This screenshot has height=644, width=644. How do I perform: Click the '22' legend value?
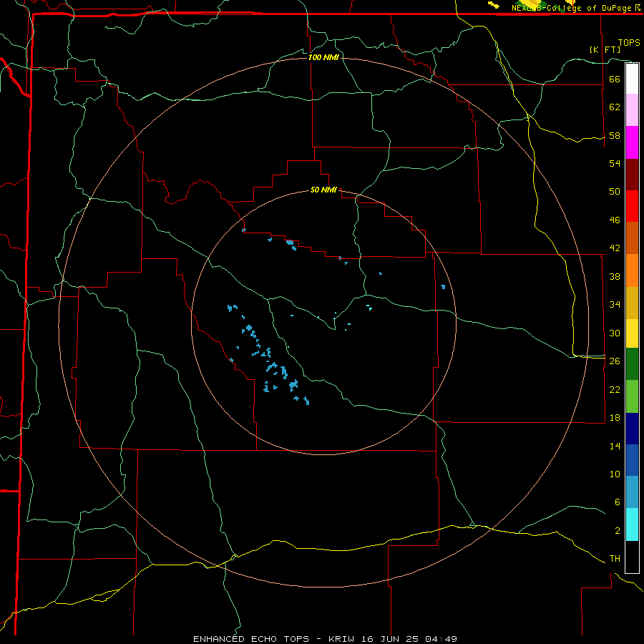615,389
